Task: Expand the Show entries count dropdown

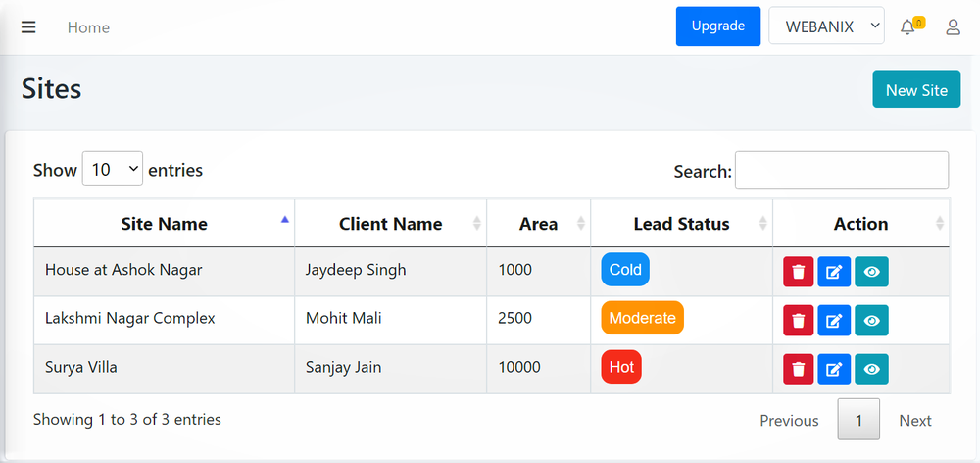Action: [x=113, y=170]
